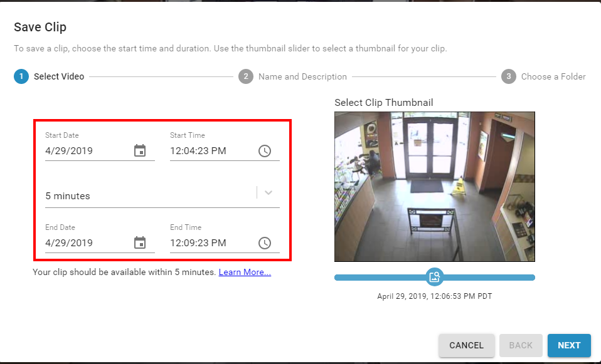Click the CANCEL button

point(467,345)
